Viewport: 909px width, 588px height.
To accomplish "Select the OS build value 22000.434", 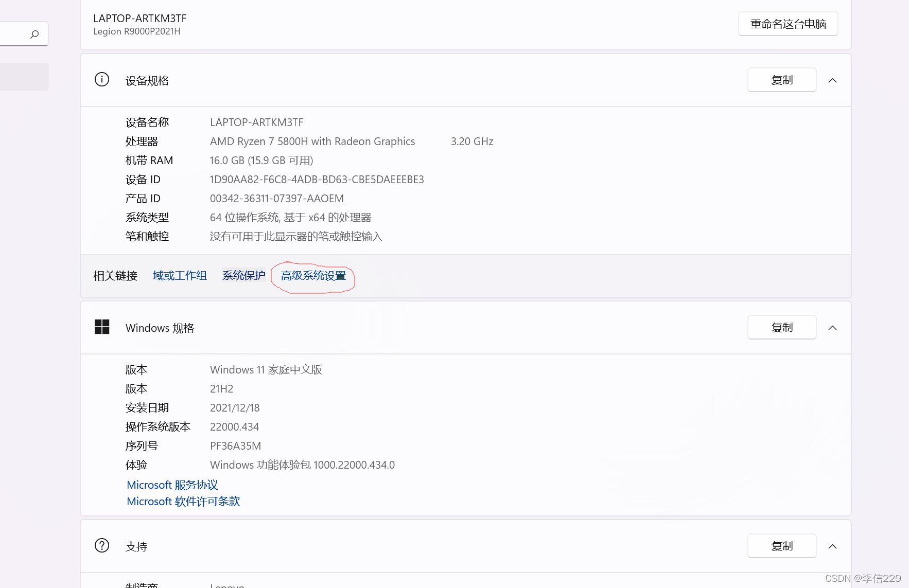I will 234,427.
